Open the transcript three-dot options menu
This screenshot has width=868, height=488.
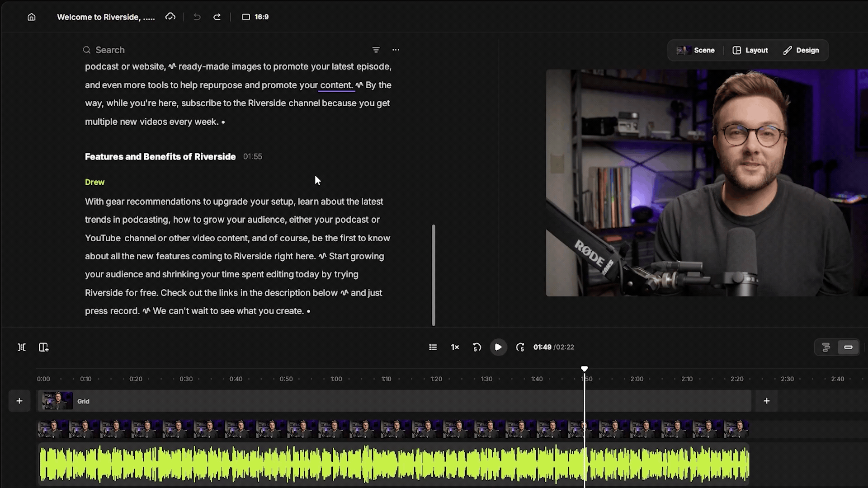[396, 50]
